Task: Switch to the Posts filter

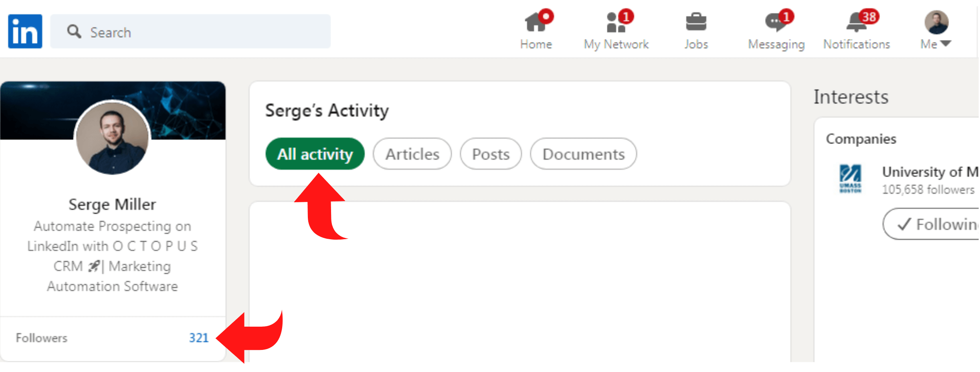Action: pyautogui.click(x=491, y=154)
